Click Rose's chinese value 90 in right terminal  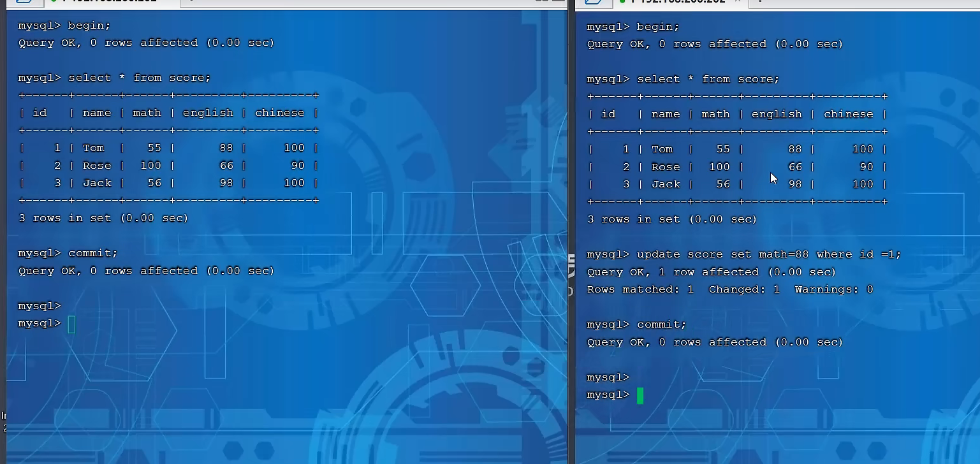pos(866,167)
